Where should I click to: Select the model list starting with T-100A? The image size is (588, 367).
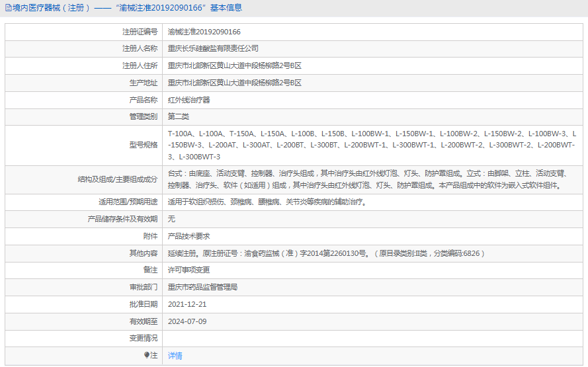tap(372, 145)
